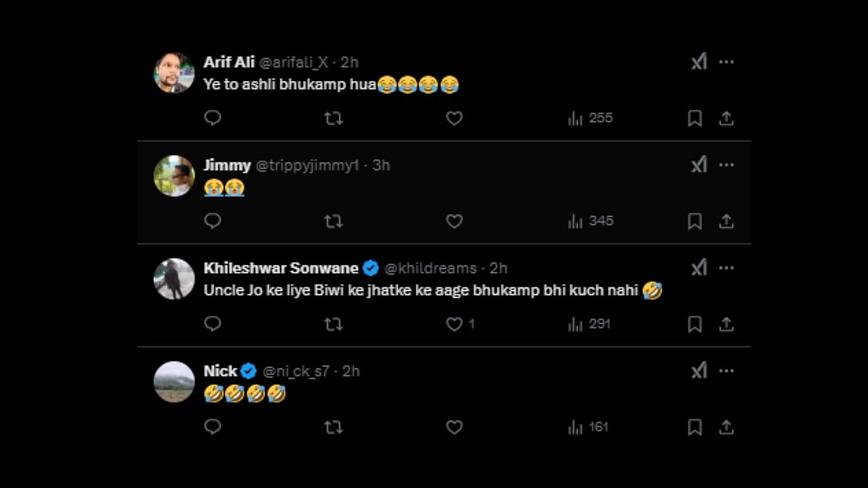Open more options menu on Jimmy's tweet

(x=726, y=165)
